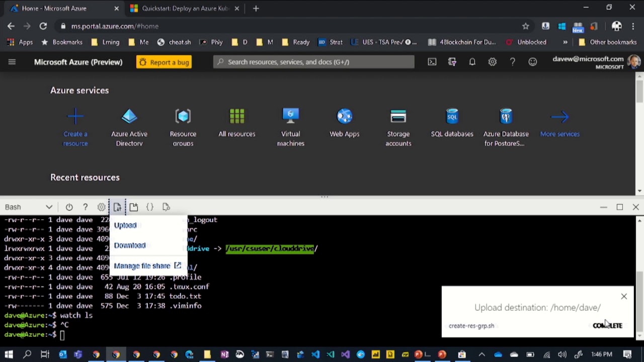Open Web Apps service
This screenshot has height=362, width=644.
coord(345,123)
